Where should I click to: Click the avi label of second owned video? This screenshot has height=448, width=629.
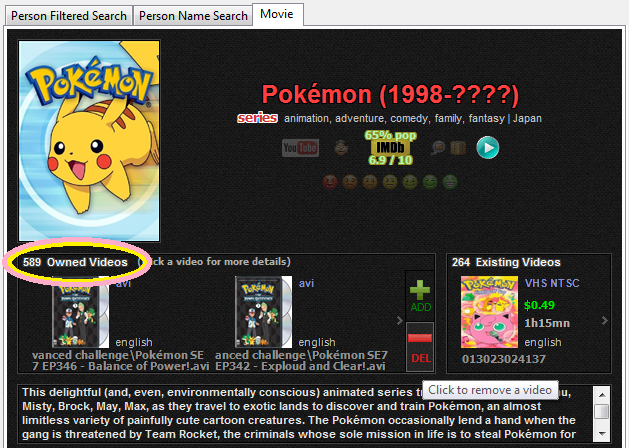click(x=306, y=284)
